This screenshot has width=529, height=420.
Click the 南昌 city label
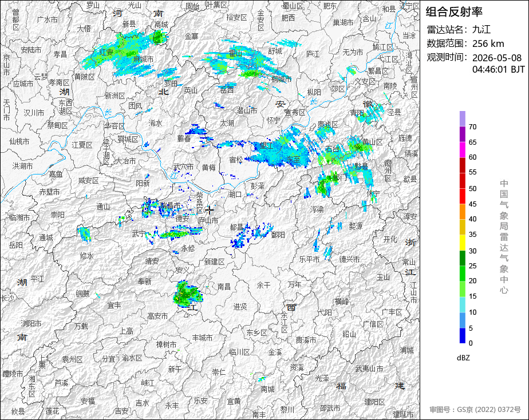[224, 286]
